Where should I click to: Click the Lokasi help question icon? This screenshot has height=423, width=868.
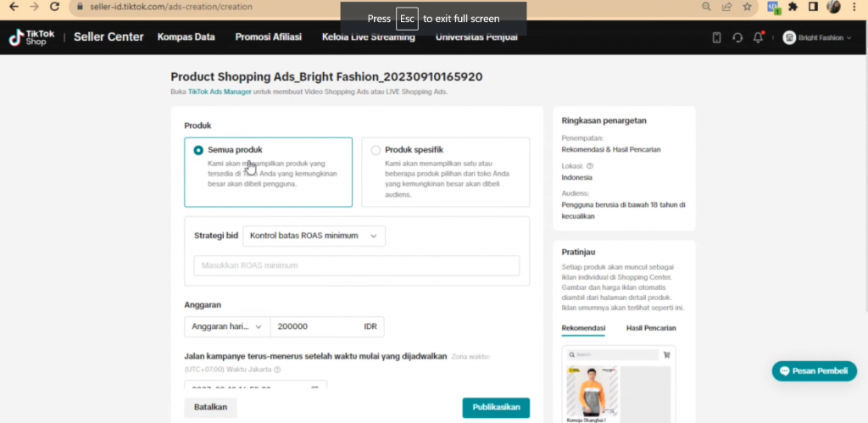point(590,166)
